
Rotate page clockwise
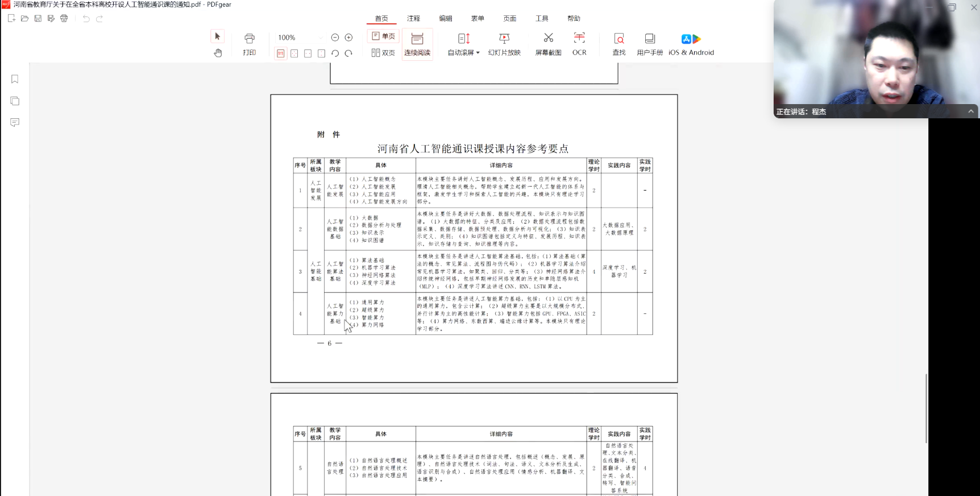pos(348,53)
